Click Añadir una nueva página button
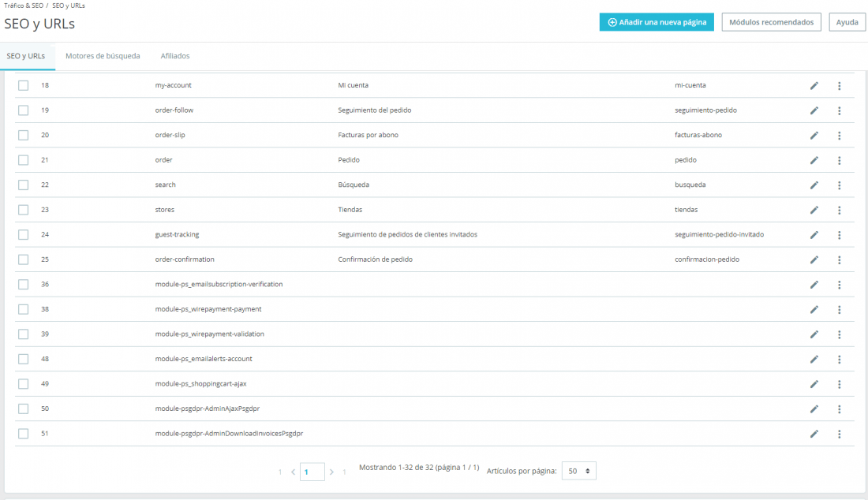This screenshot has height=500, width=868. click(x=657, y=22)
